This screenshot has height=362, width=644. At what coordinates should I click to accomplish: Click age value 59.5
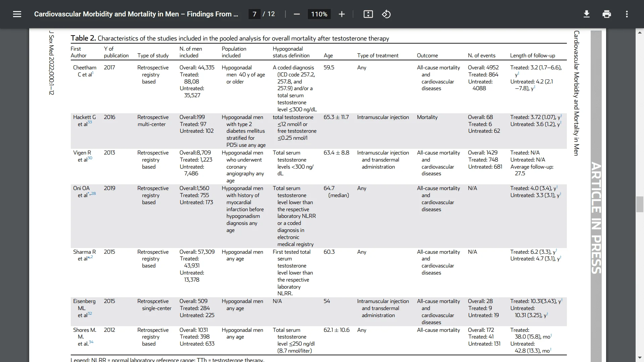point(329,67)
